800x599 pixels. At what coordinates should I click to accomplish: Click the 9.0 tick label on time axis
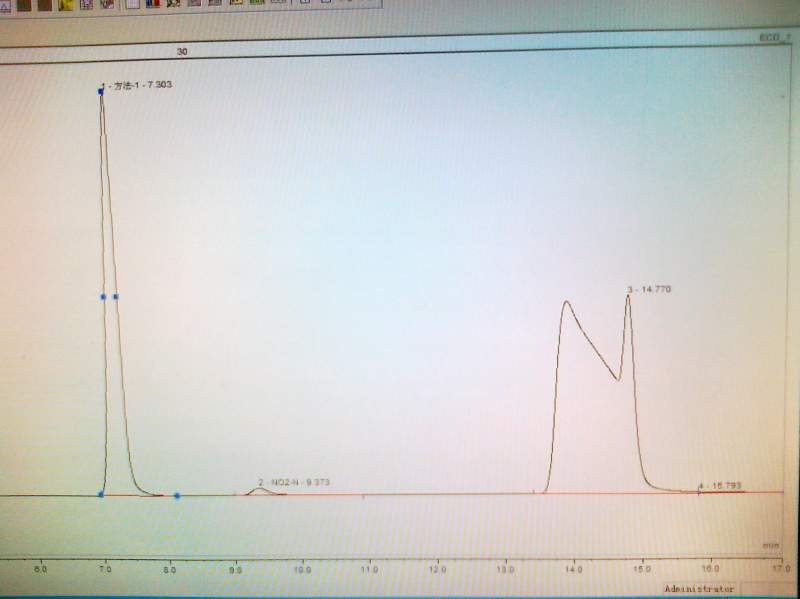point(235,569)
